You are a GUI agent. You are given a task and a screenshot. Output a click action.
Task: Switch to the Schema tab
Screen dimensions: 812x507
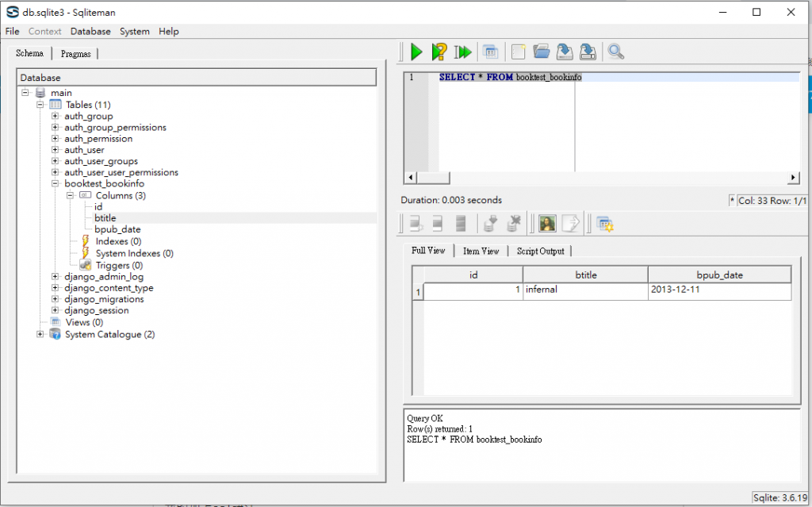[x=29, y=53]
